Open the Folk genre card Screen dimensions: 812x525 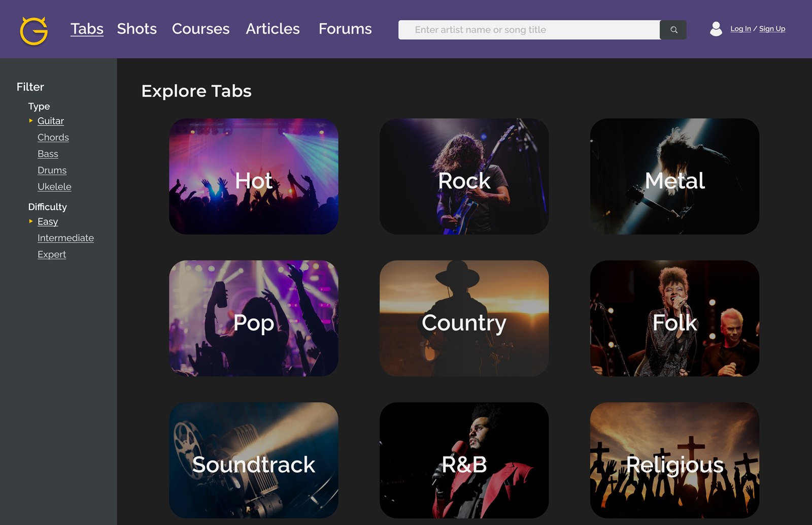(x=674, y=318)
